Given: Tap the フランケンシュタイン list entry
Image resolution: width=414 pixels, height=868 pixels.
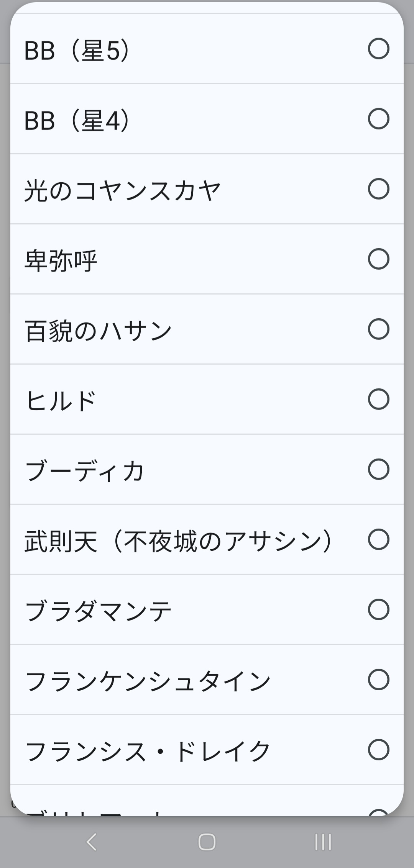Looking at the screenshot, I should pos(148,680).
